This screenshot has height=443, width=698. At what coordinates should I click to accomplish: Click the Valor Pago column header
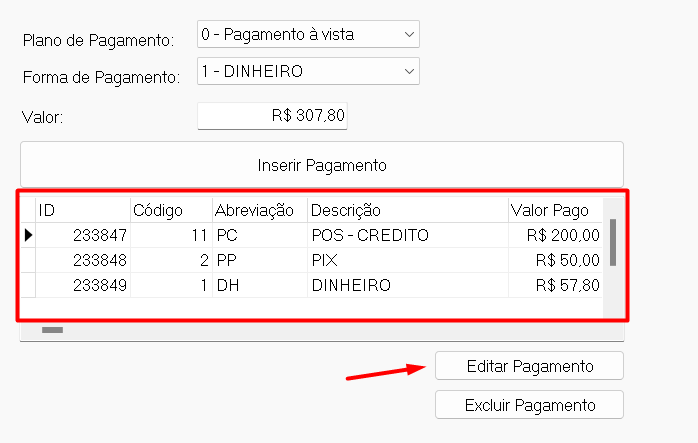[554, 210]
